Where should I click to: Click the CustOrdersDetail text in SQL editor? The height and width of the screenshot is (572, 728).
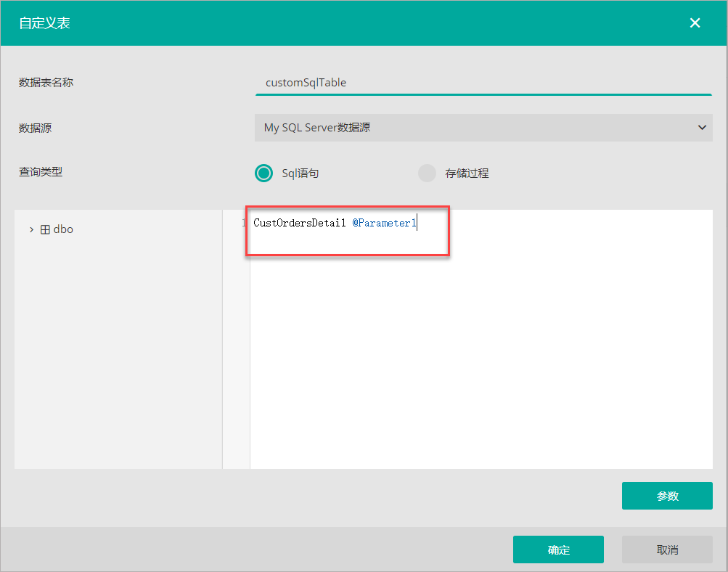(299, 224)
